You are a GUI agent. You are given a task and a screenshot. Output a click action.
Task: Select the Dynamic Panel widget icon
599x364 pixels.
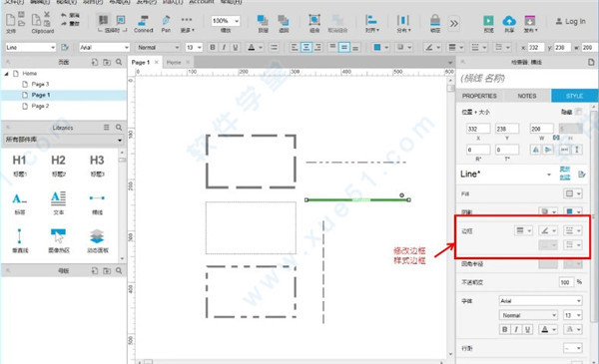point(97,236)
